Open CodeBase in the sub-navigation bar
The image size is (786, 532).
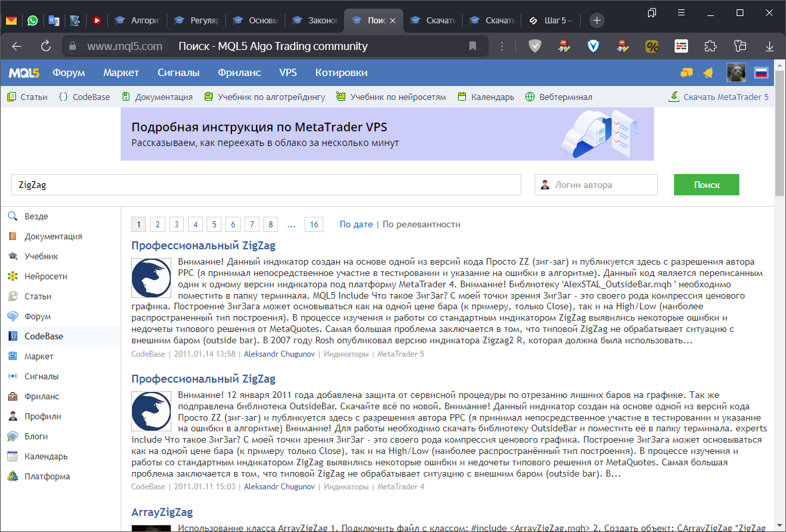84,97
